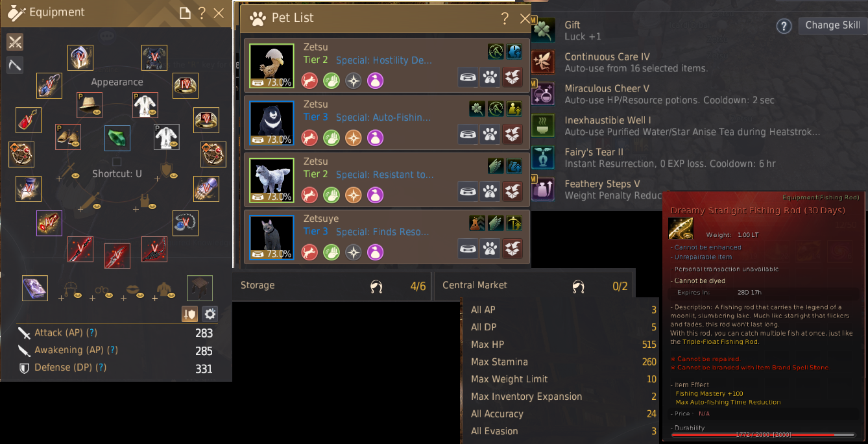The height and width of the screenshot is (444, 868).
Task: Expand the Attack (AP) help tooltip
Action: coord(92,332)
